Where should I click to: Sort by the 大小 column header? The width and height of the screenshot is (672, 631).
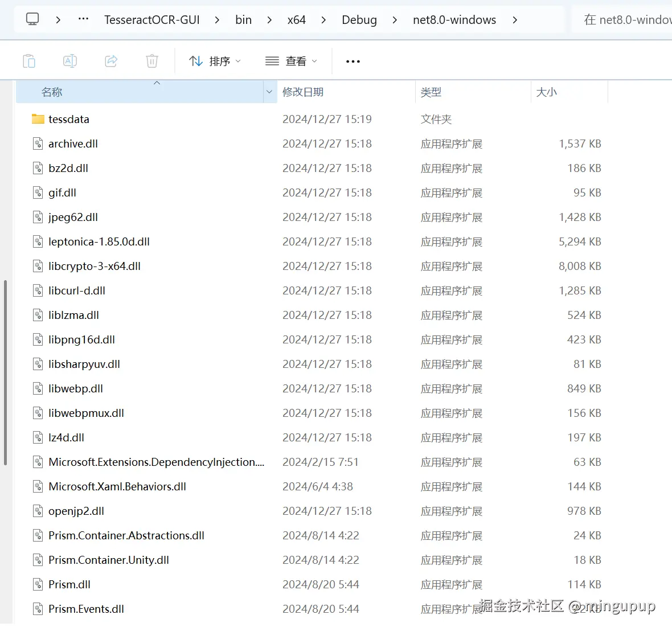click(x=569, y=92)
